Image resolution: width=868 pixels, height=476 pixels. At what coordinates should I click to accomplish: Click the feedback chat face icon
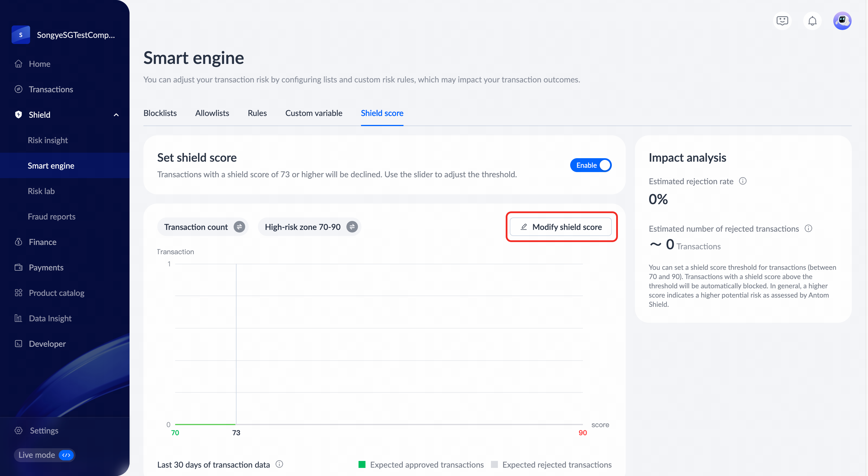[782, 21]
